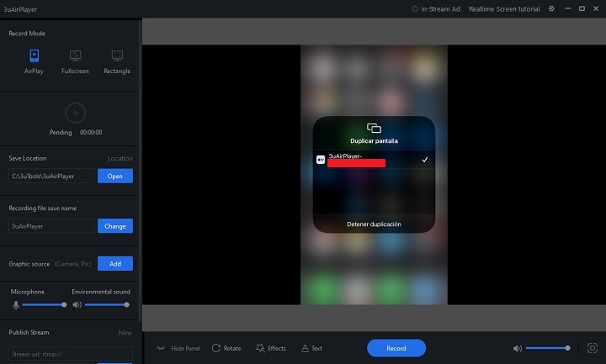Select the 3uAirPlayer device entry
Screen dimensions: 606x364
coord(374,160)
